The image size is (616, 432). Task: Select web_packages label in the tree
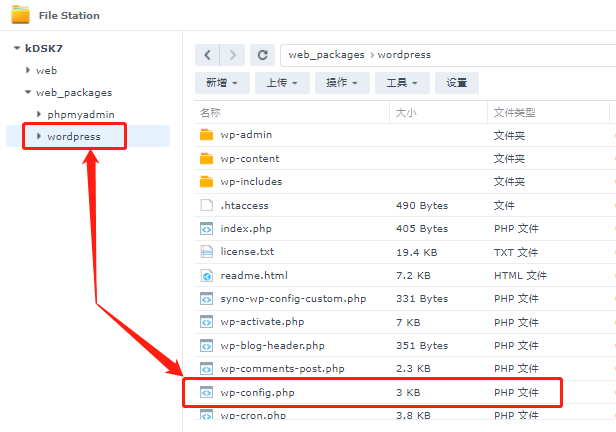click(74, 93)
